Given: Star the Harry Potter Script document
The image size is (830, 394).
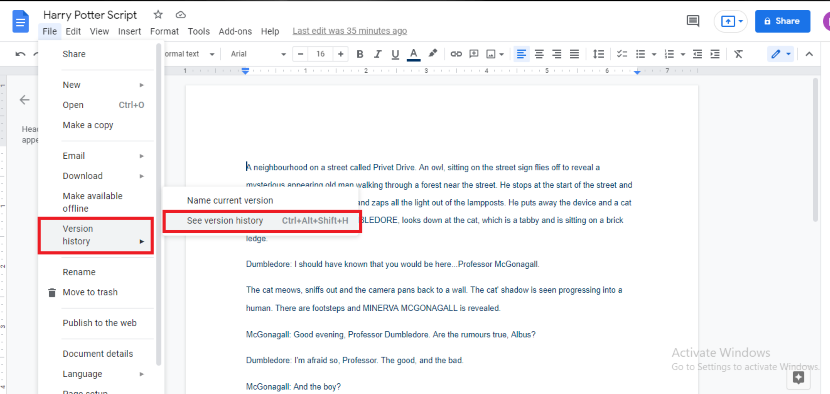Looking at the screenshot, I should tap(158, 15).
